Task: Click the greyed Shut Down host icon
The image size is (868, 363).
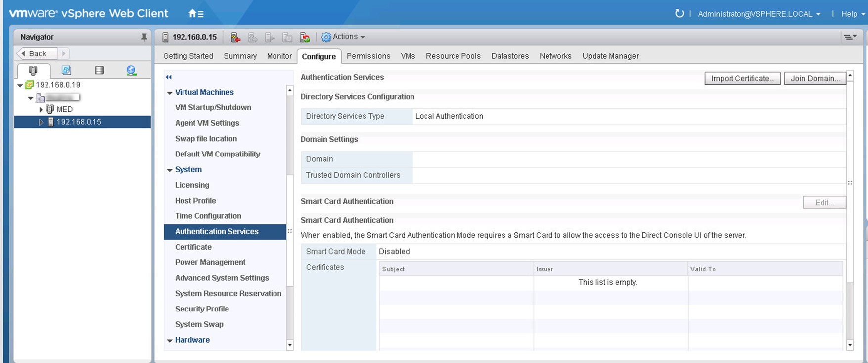Action: coord(287,37)
